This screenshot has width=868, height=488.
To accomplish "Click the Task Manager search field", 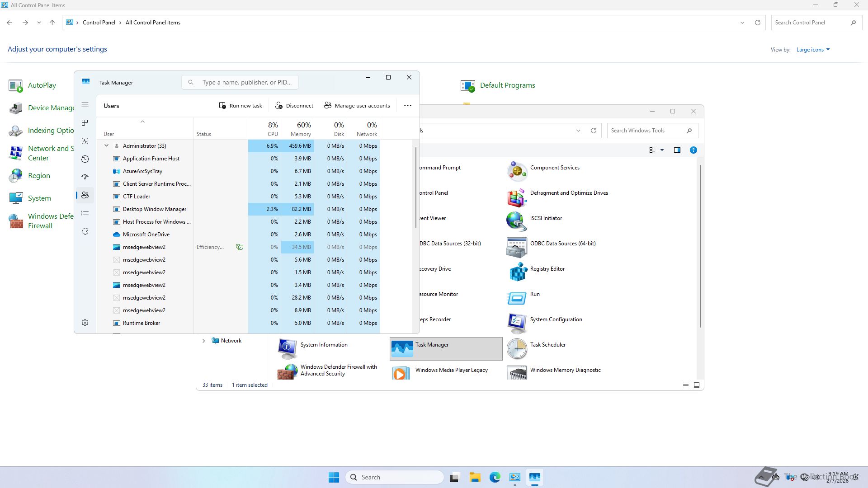I will 246,82.
